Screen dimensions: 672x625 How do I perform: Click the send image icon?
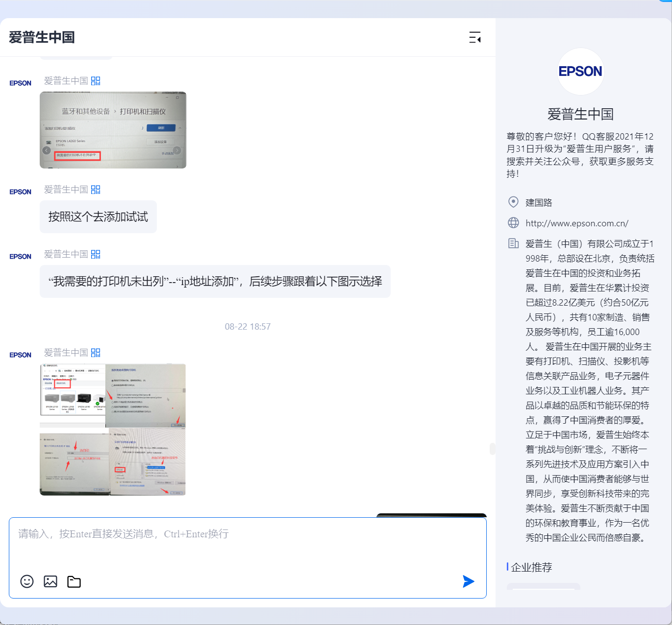coord(50,581)
